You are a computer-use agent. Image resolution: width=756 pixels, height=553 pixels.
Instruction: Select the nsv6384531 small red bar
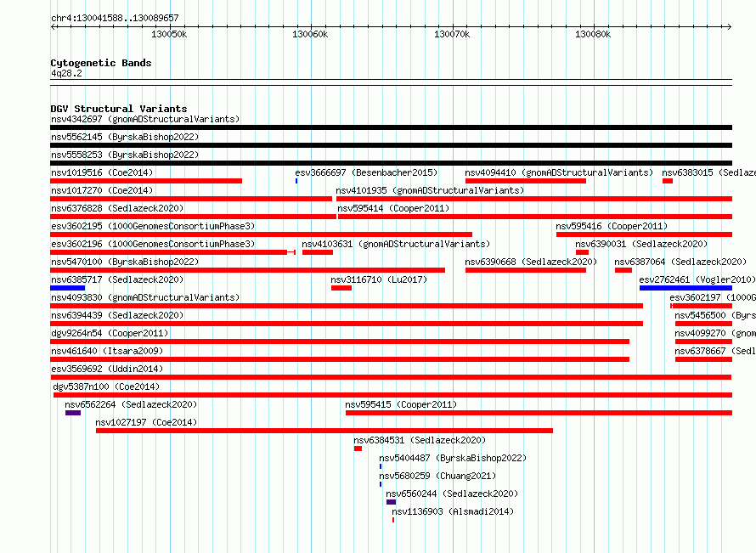[358, 449]
